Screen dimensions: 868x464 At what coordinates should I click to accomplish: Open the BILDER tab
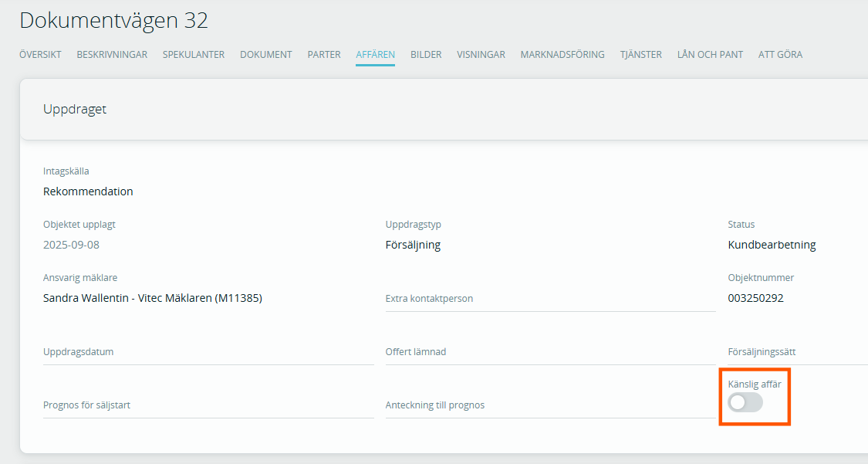click(x=426, y=55)
